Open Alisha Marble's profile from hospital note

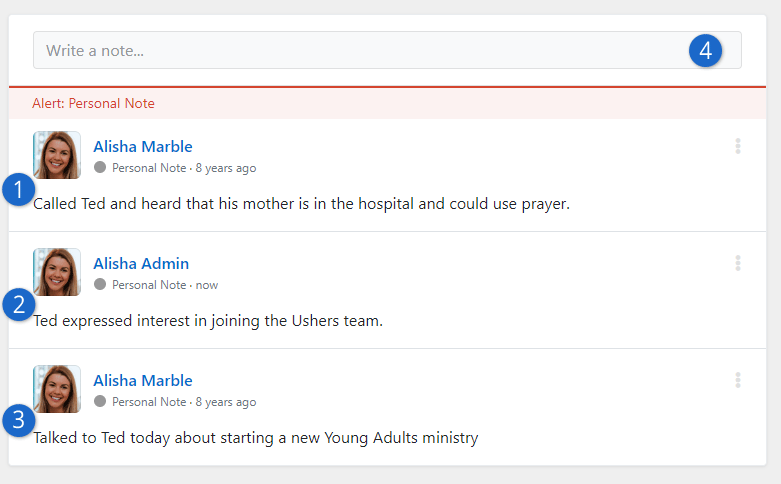(143, 146)
